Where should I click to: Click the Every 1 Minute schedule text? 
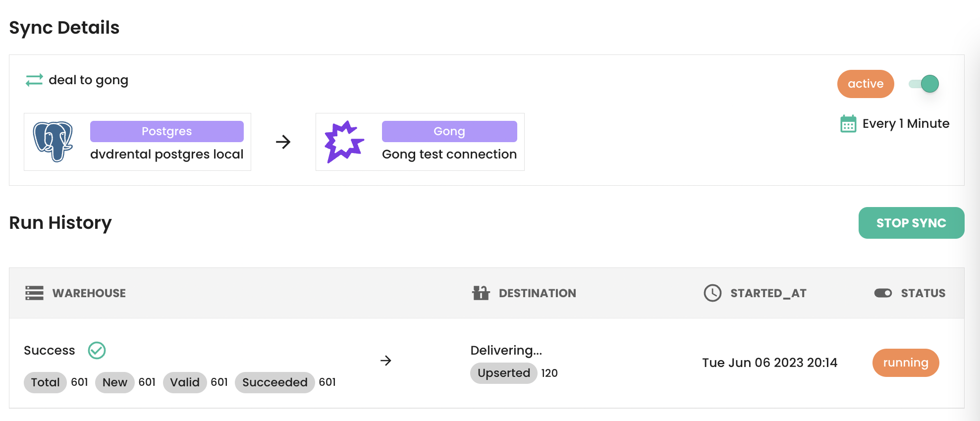[906, 124]
